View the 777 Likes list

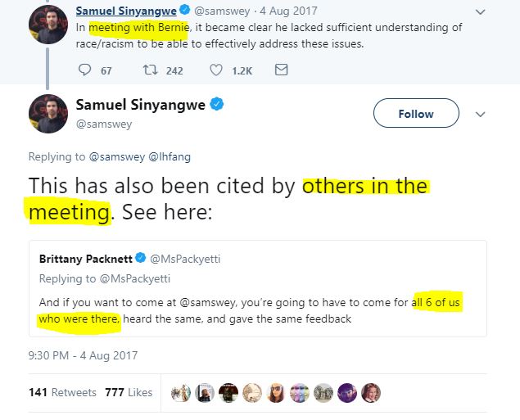(129, 393)
